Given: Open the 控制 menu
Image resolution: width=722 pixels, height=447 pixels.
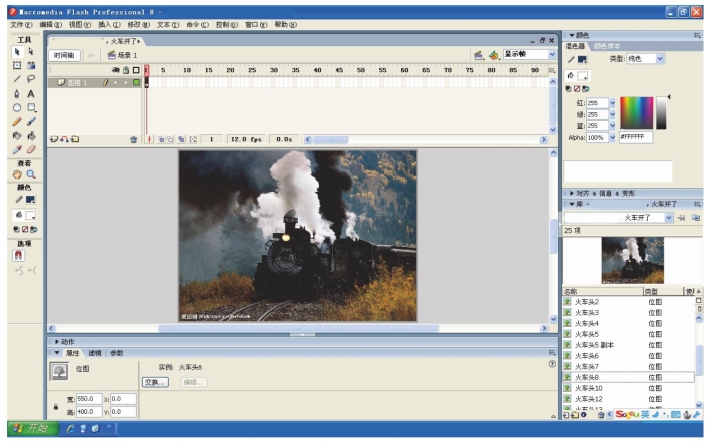Looking at the screenshot, I should (227, 24).
